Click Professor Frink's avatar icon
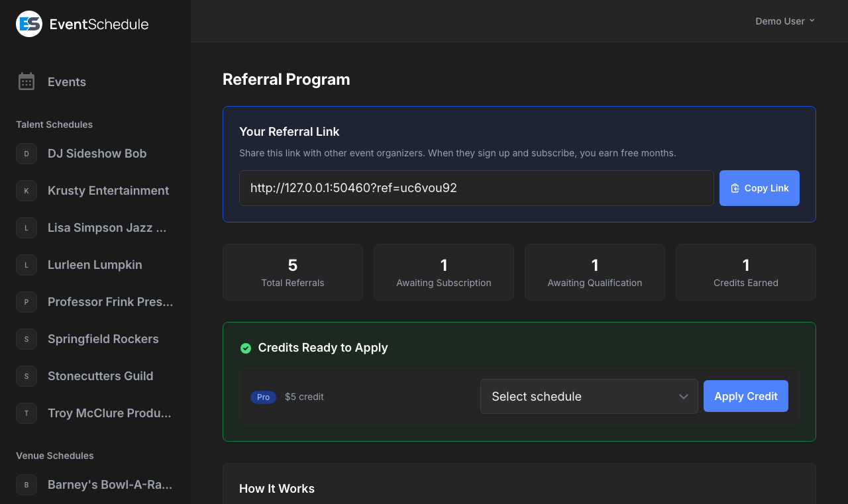The width and height of the screenshot is (848, 504). click(x=26, y=302)
